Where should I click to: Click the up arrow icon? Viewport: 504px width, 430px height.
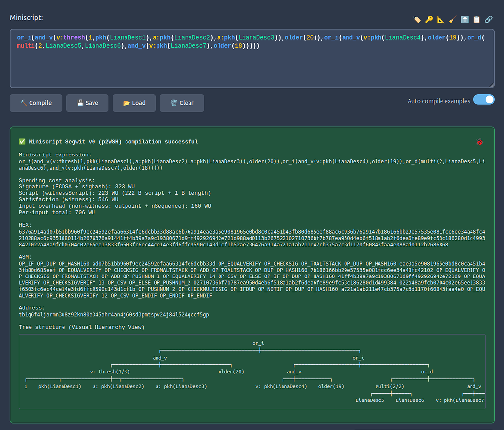(x=465, y=20)
